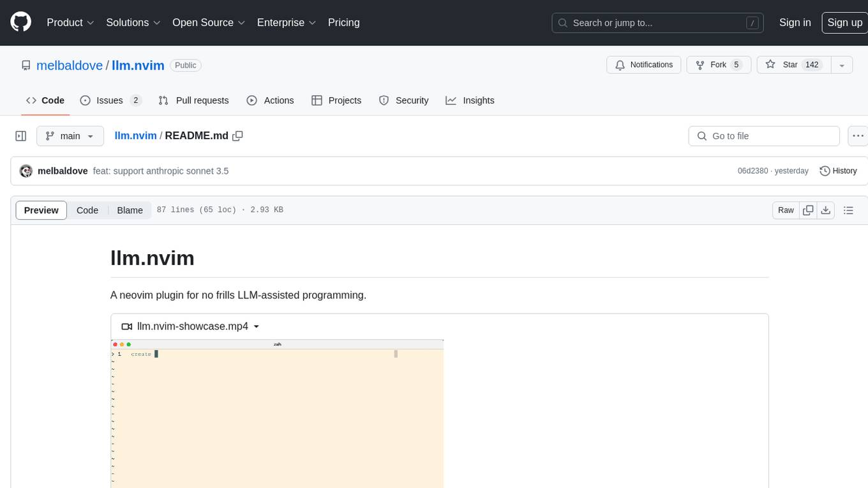Screen dimensions: 868x488
Task: Click the Notifications bell button
Action: (x=644, y=65)
